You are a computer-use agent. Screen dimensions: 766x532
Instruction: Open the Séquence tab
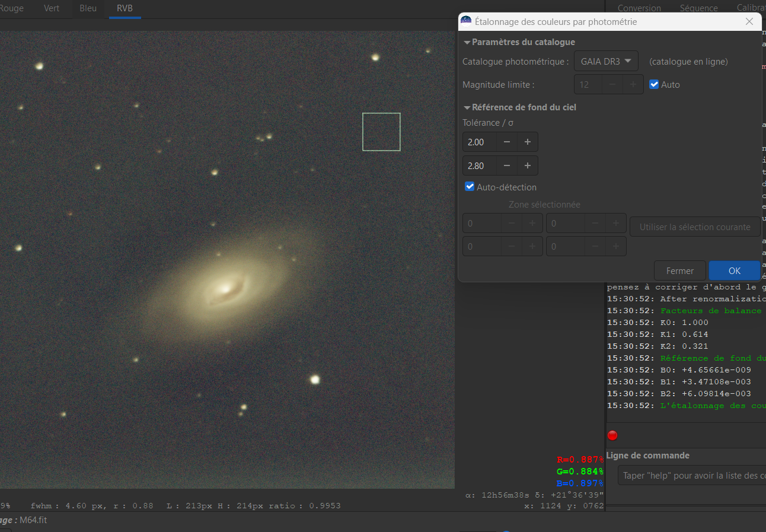tap(698, 8)
